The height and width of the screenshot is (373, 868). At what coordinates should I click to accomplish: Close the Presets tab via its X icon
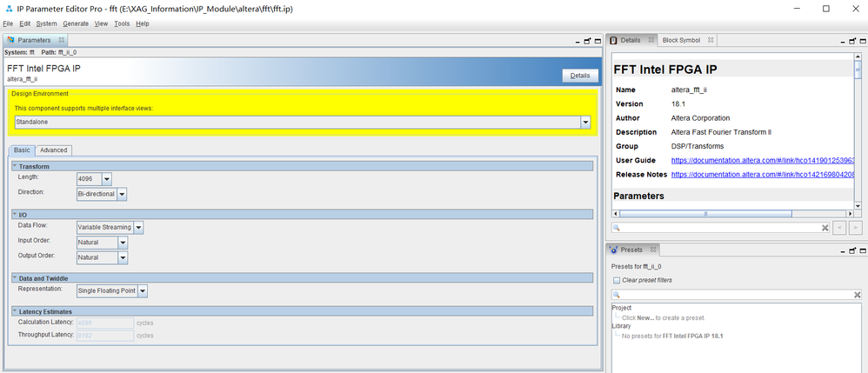(x=652, y=250)
